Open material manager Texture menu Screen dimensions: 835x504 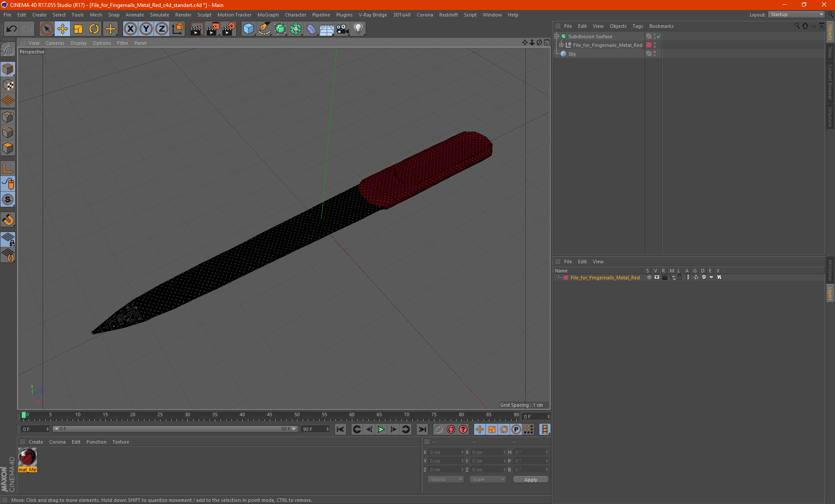[120, 442]
